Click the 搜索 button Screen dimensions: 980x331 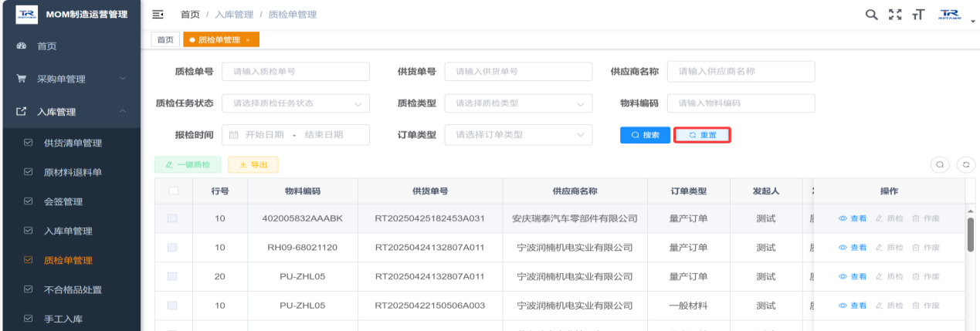(x=645, y=135)
